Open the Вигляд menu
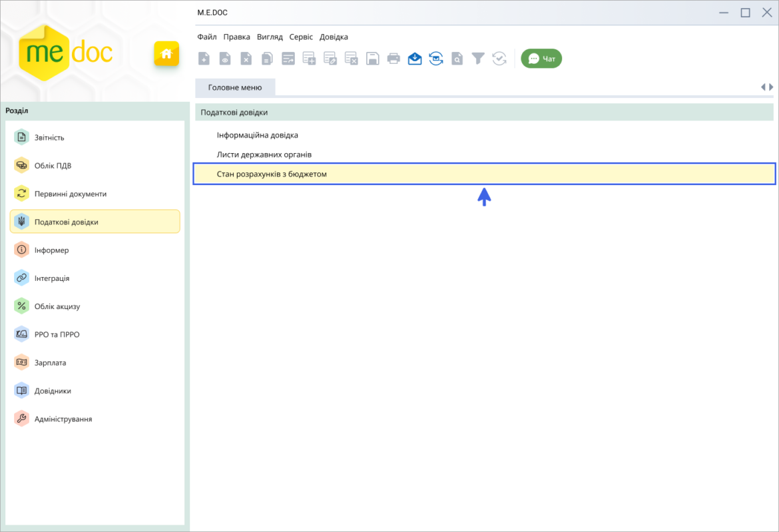The image size is (779, 532). (270, 37)
